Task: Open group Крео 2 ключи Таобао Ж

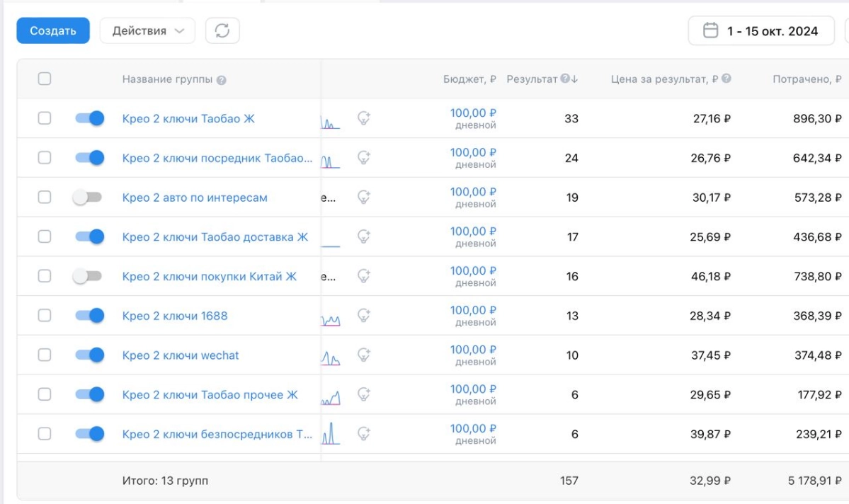Action: tap(188, 118)
